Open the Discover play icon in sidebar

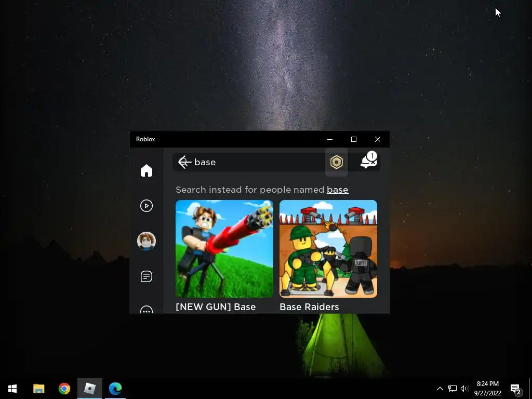146,206
